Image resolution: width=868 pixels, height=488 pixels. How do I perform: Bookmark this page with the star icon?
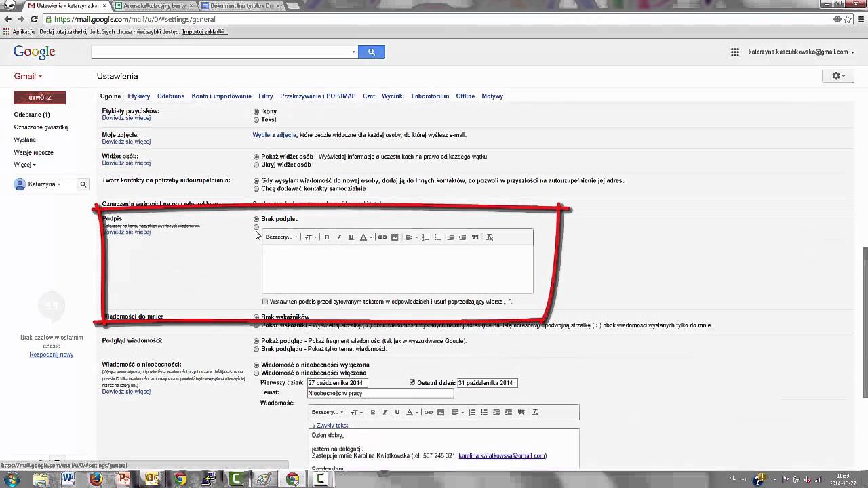848,19
